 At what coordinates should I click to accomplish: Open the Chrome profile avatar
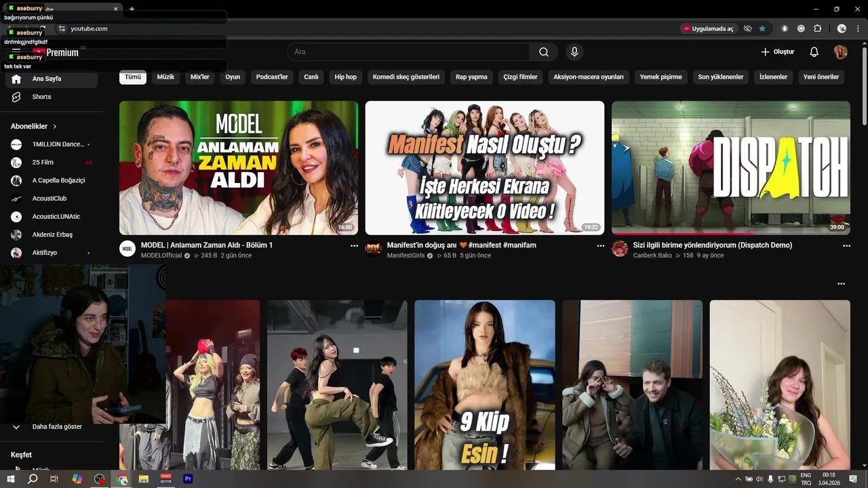[x=842, y=28]
